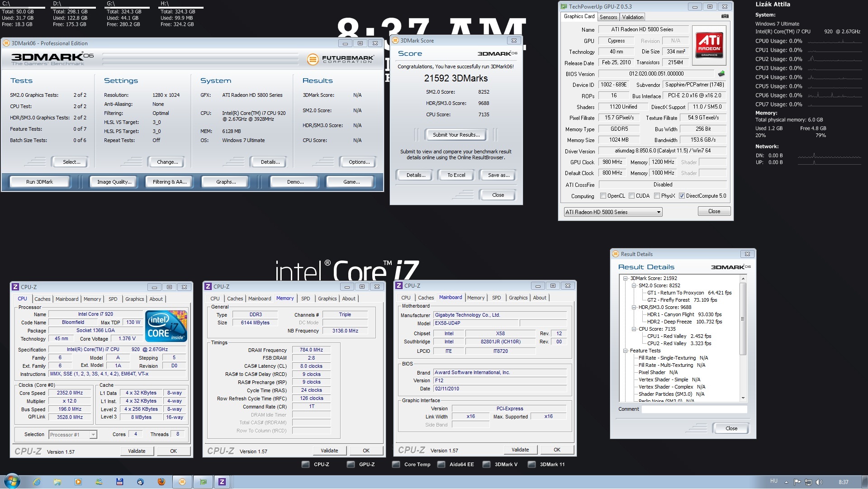The width and height of the screenshot is (868, 489).
Task: Collapse the 3DMark Score: 21592 tree node
Action: [x=626, y=278]
